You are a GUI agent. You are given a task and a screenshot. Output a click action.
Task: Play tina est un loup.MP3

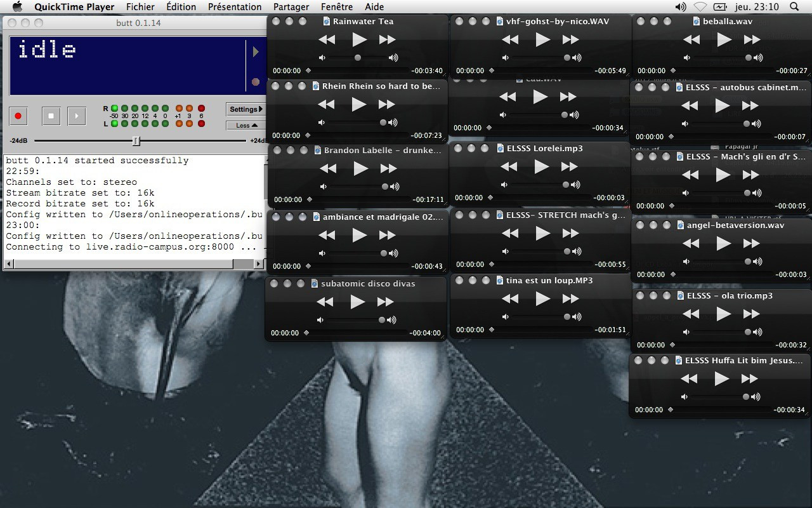542,298
